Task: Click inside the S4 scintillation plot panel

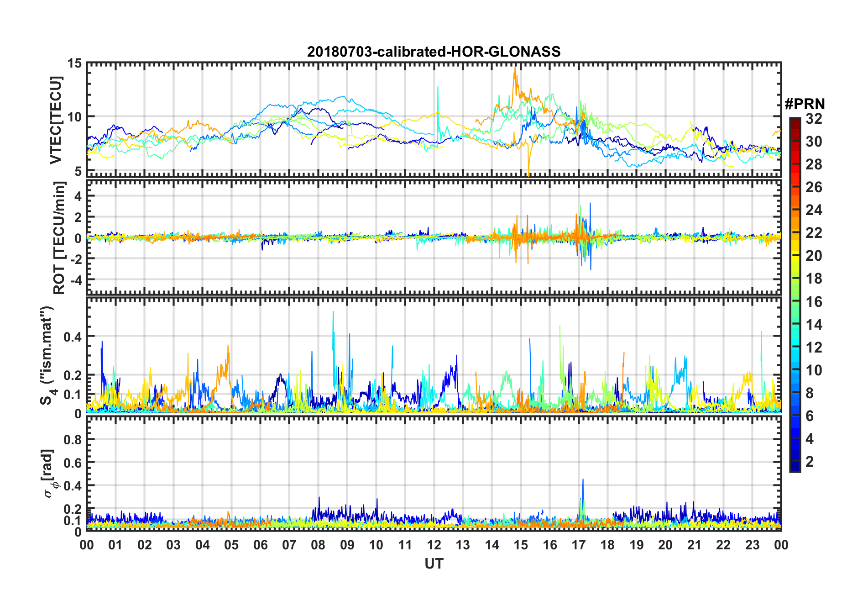Action: pyautogui.click(x=434, y=355)
